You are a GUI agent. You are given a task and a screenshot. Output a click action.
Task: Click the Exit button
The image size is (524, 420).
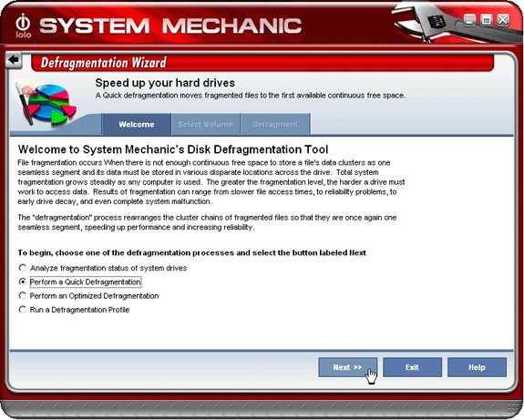[x=412, y=367]
